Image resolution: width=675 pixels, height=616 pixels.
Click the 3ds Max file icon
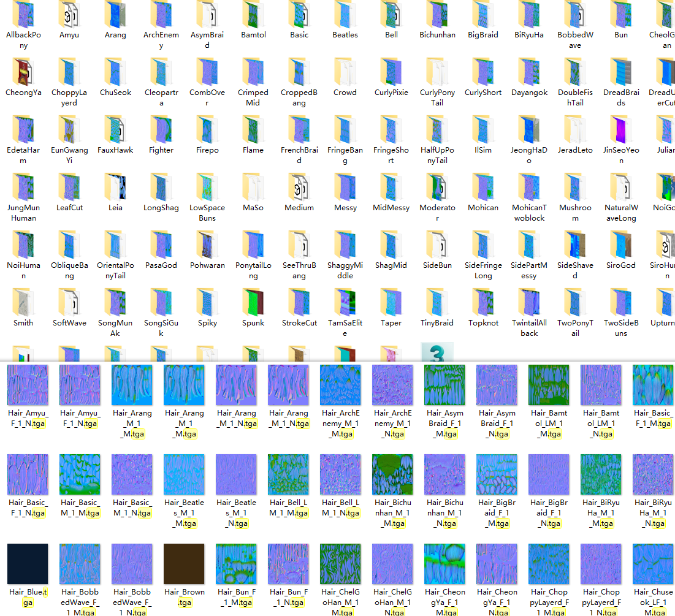tap(437, 352)
